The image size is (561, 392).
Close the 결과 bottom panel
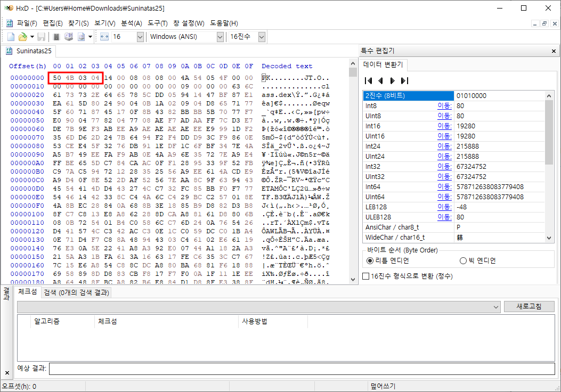tap(7, 373)
